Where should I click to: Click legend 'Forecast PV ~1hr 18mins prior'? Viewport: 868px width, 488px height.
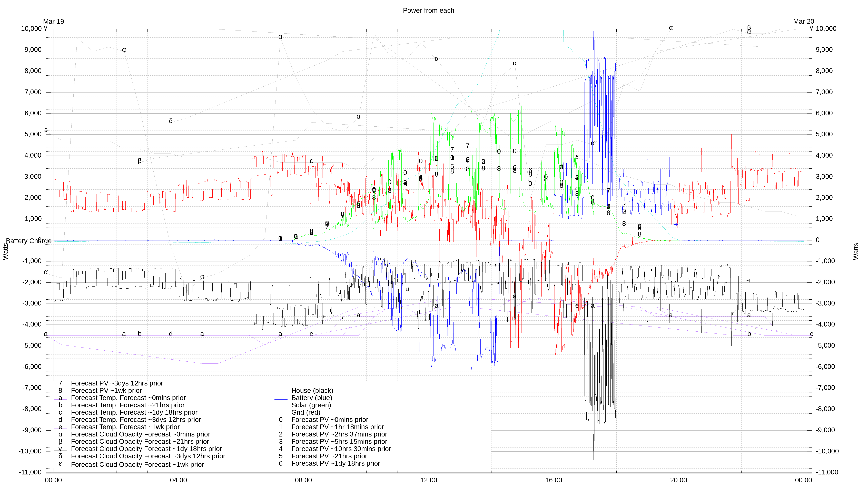337,427
